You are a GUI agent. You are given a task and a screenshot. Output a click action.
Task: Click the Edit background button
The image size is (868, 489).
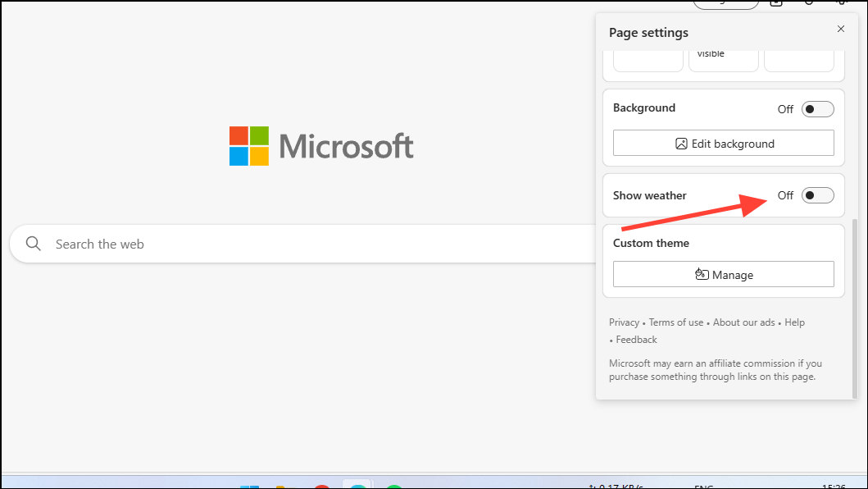coord(723,143)
